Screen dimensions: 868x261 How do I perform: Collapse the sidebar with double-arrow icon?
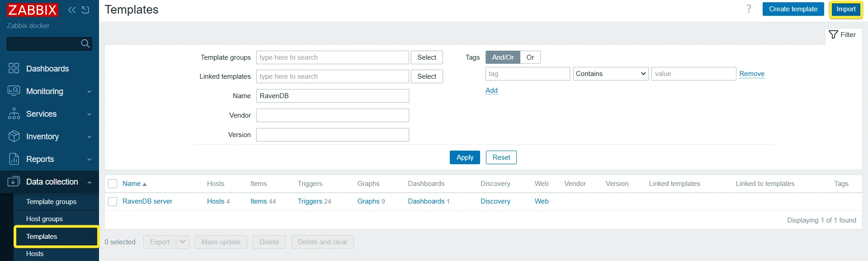point(72,10)
